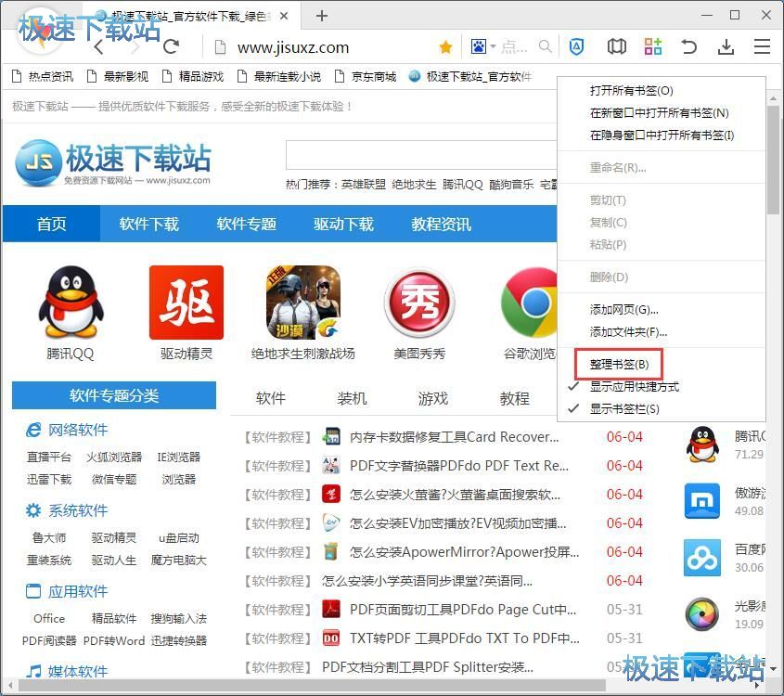
Task: Open the 谷歌浏览器 Chrome icon
Action: tap(529, 303)
